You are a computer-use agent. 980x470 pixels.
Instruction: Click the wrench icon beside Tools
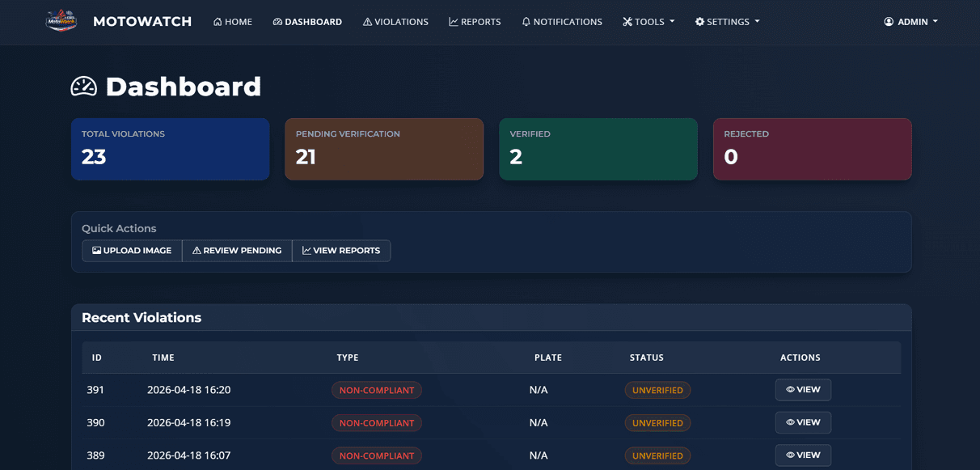tap(627, 22)
